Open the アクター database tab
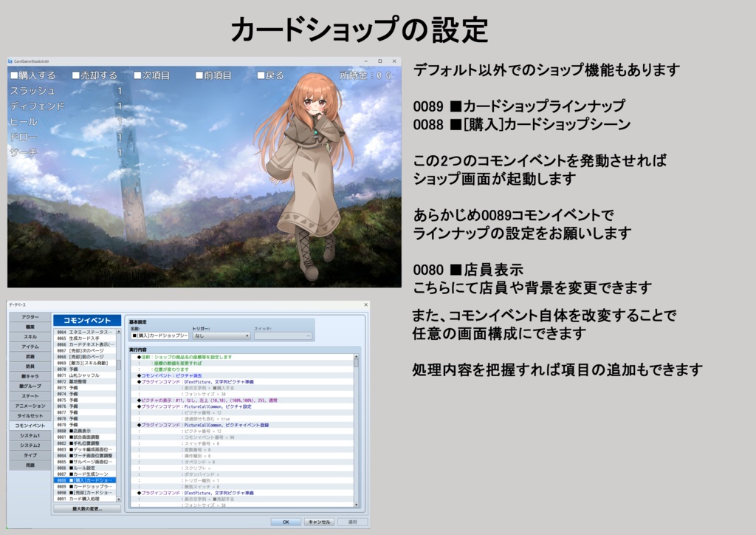756x535 pixels. (30, 316)
